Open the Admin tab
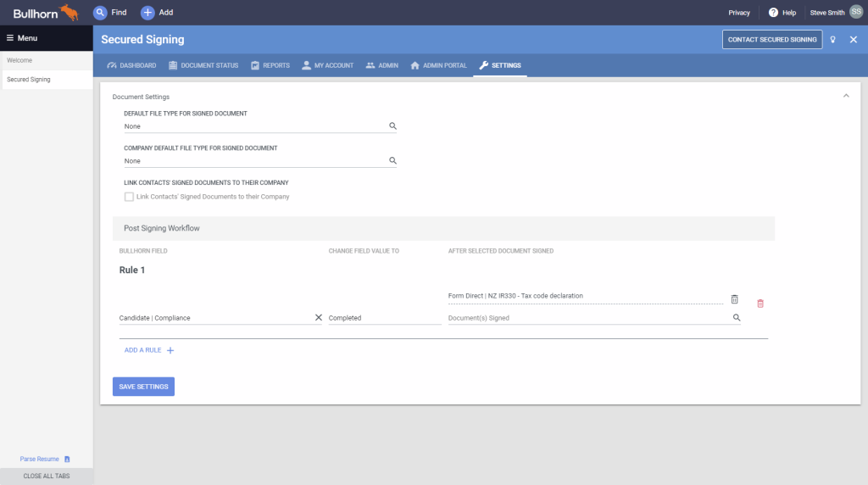This screenshot has width=868, height=485. click(x=382, y=65)
